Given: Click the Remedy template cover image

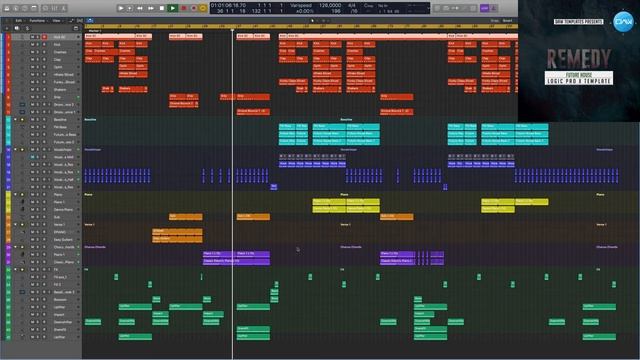Looking at the screenshot, I should click(x=579, y=61).
